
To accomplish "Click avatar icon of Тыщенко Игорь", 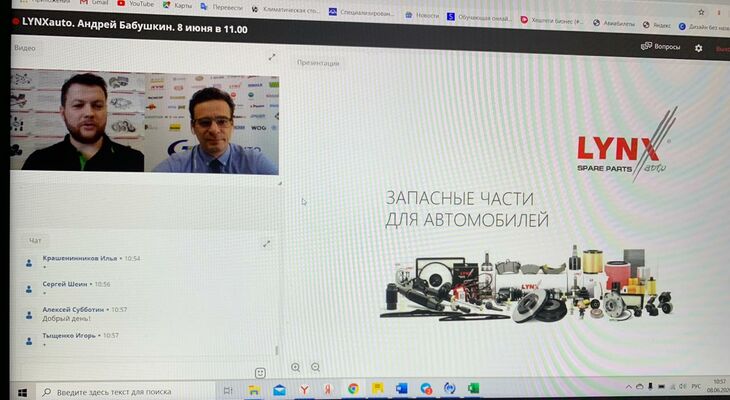I will coord(29,341).
